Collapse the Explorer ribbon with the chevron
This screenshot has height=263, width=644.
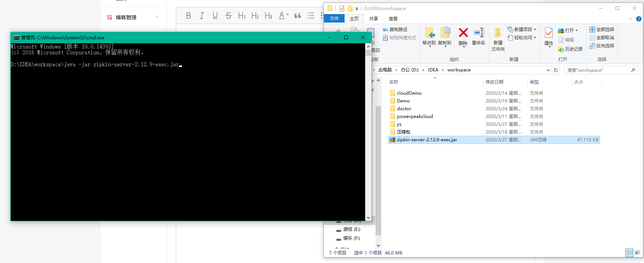pyautogui.click(x=631, y=19)
